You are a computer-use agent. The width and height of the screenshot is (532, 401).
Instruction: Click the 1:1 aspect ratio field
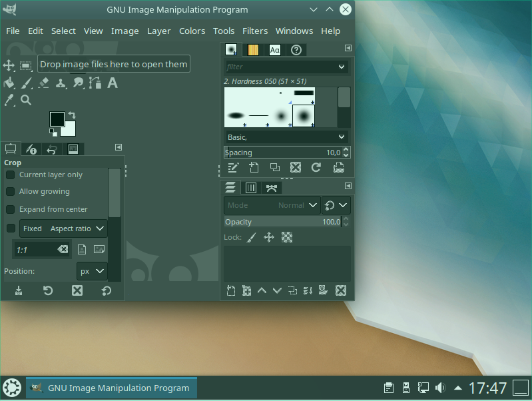point(41,250)
